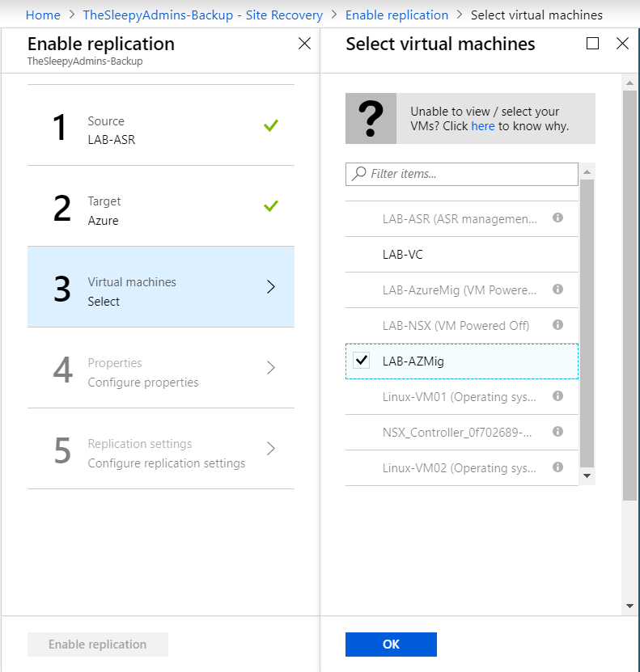
Task: Expand step 4 Properties chevron
Action: [x=271, y=368]
